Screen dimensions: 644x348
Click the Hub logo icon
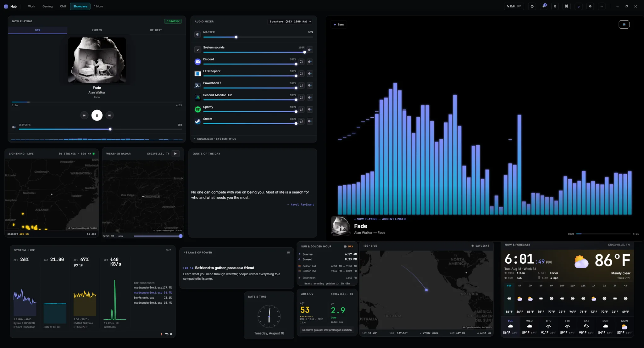[6, 6]
